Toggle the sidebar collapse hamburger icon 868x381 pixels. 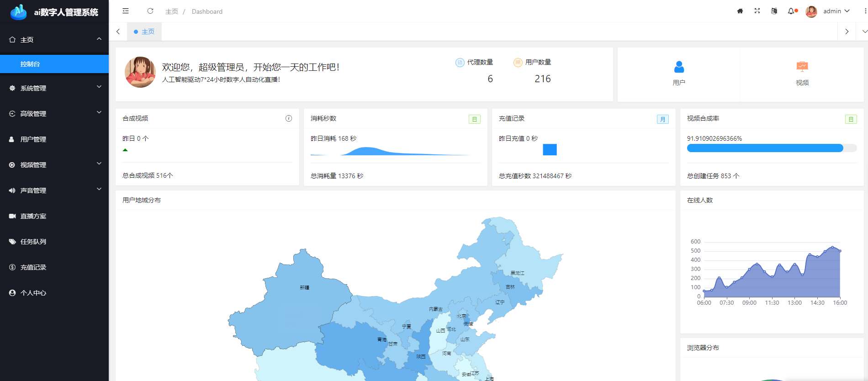(x=126, y=11)
